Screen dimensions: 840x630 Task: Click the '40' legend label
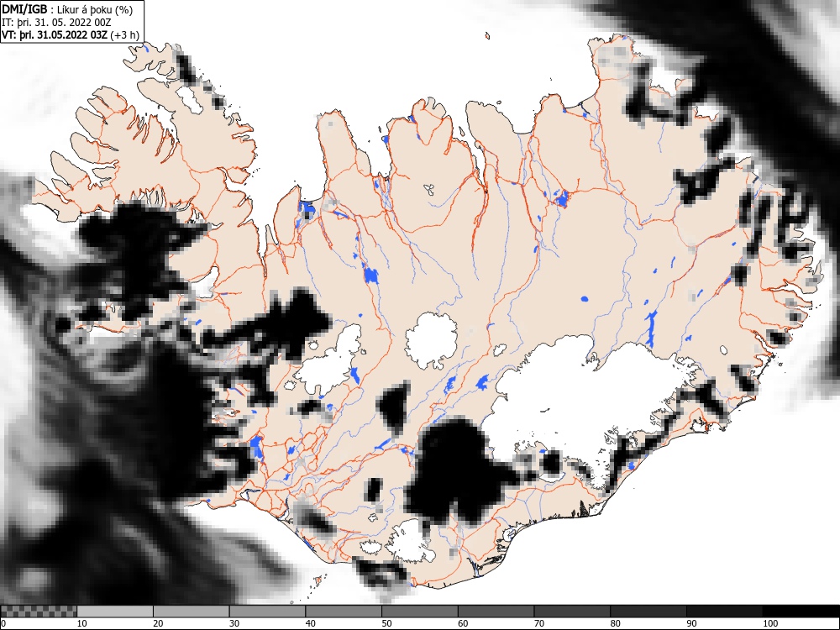[x=310, y=623]
